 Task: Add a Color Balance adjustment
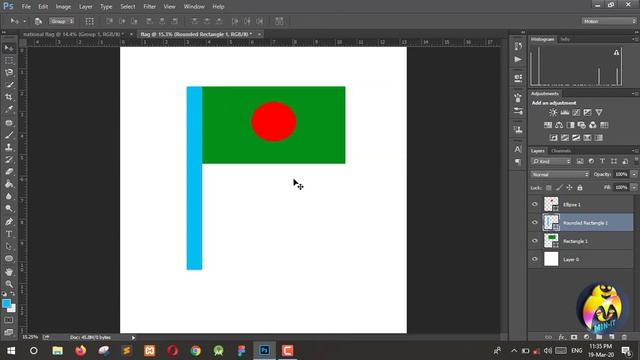tap(559, 125)
